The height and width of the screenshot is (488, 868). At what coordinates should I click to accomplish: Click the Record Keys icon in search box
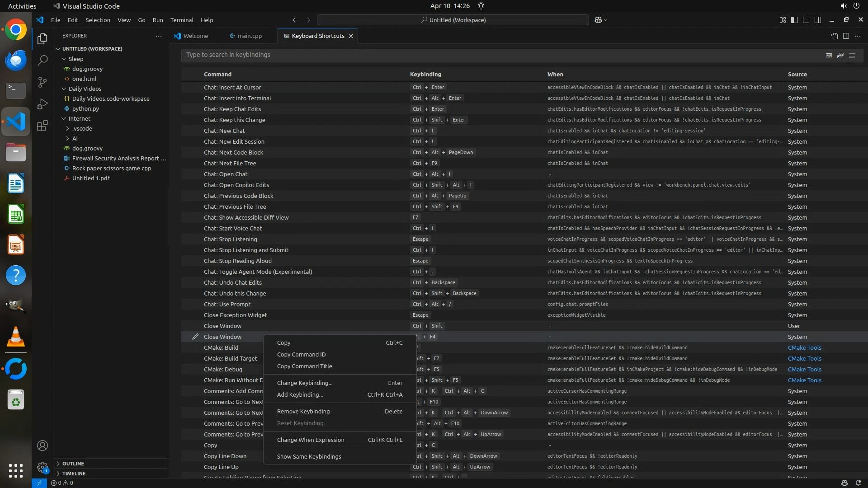(x=829, y=55)
